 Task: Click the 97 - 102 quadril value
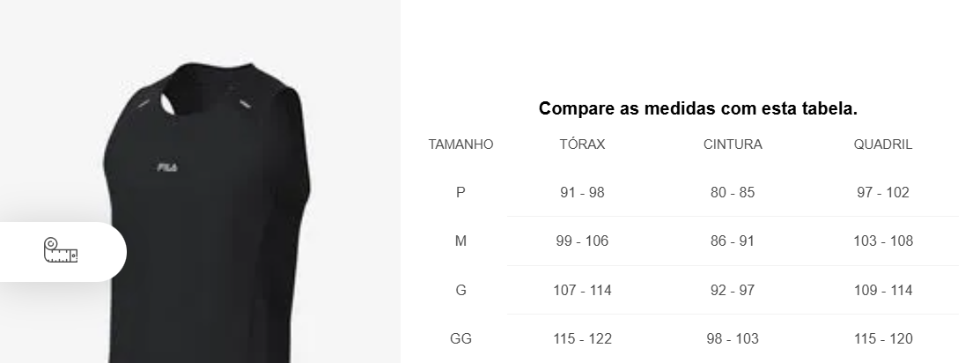coord(882,193)
